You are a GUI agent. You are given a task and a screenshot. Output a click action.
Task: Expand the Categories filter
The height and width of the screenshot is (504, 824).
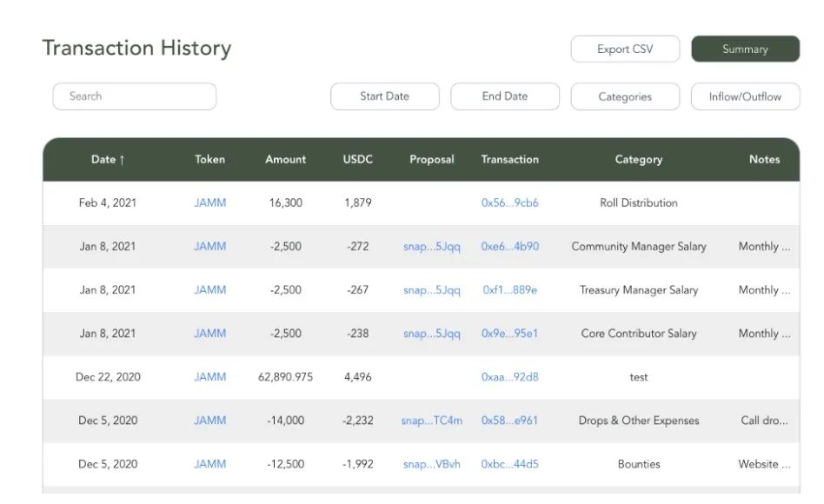pos(624,97)
